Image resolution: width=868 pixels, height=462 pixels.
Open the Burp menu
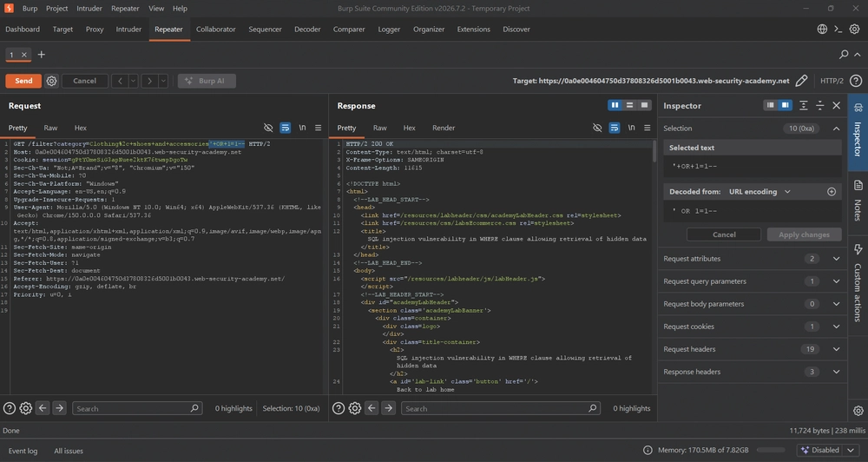tap(30, 9)
